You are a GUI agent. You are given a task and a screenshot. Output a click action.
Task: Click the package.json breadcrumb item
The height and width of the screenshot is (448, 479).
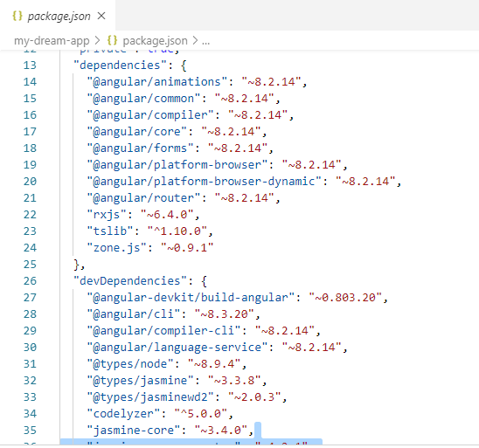click(x=155, y=40)
